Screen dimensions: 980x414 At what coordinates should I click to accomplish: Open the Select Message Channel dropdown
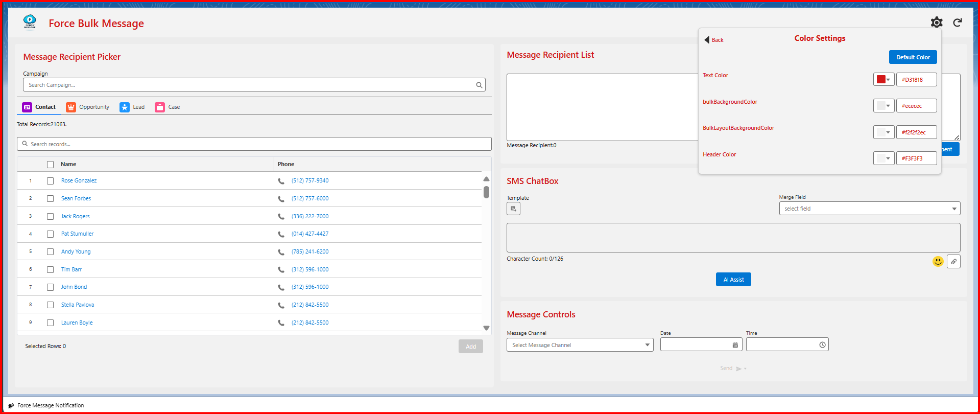(x=580, y=345)
